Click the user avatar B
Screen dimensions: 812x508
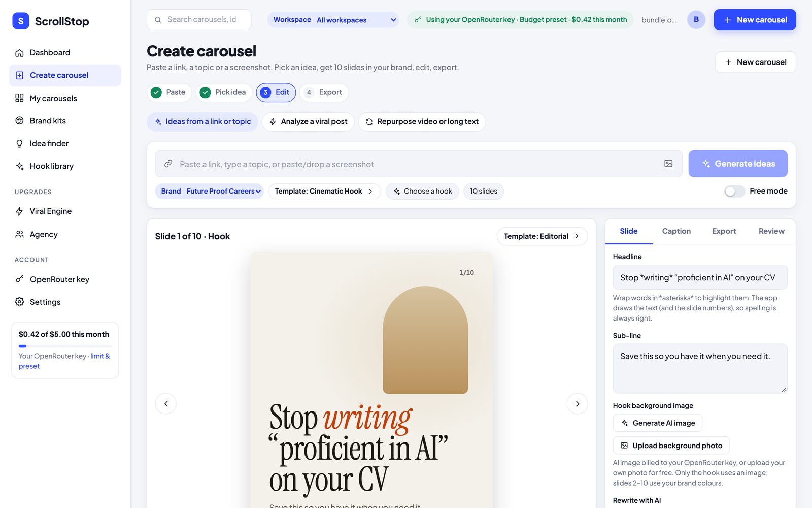coord(696,20)
